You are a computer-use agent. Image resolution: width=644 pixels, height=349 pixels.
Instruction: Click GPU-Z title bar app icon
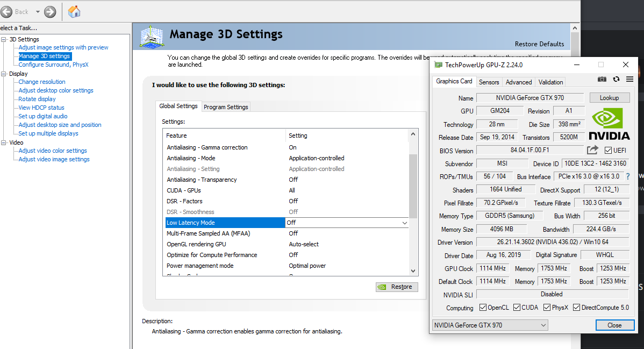439,65
